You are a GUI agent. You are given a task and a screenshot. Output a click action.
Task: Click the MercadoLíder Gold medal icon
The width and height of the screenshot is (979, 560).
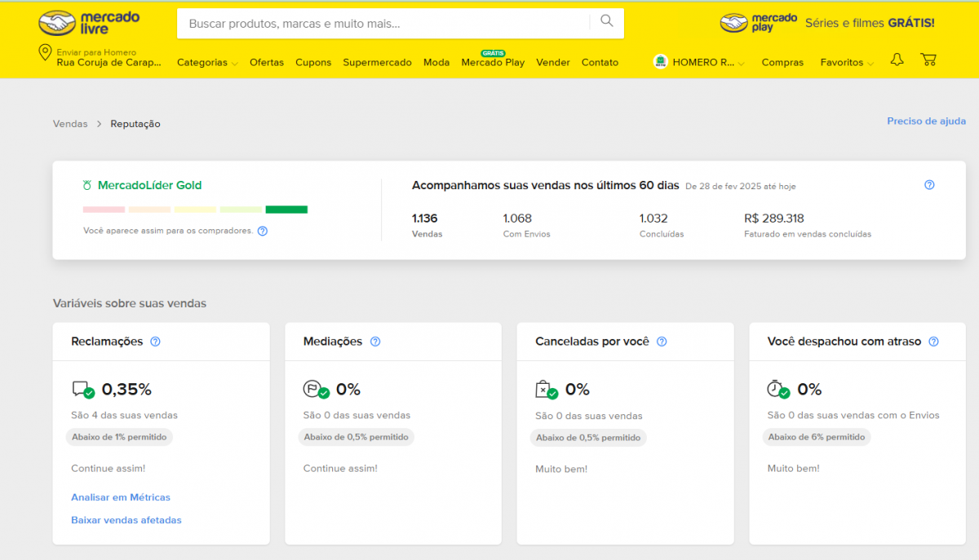[x=87, y=185]
